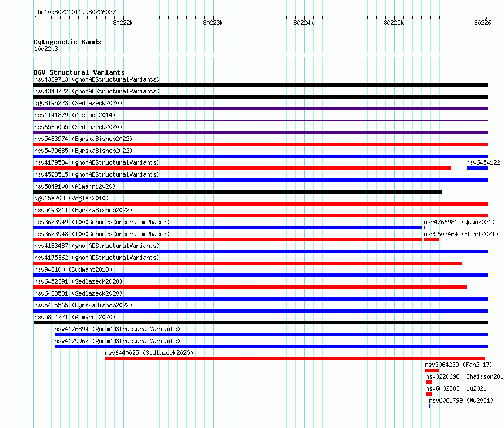The width and height of the screenshot is (504, 428).
Task: Click the red bar of nsv6440025
Action: coord(295,358)
